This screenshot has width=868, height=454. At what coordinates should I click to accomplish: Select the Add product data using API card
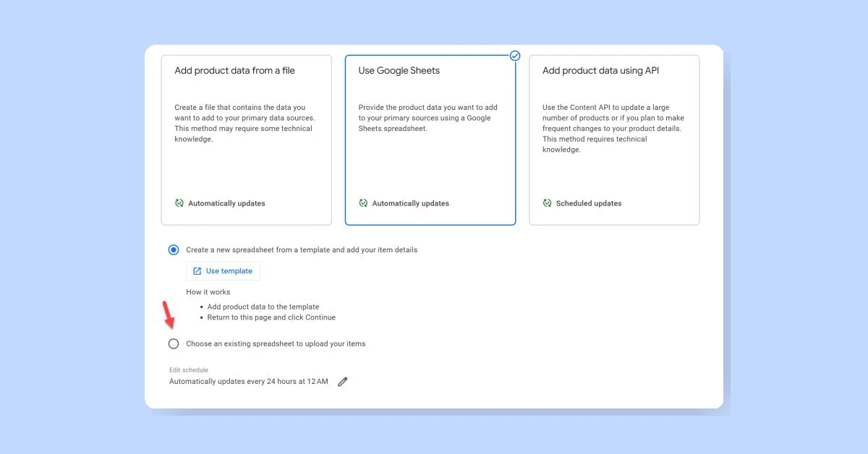(614, 140)
